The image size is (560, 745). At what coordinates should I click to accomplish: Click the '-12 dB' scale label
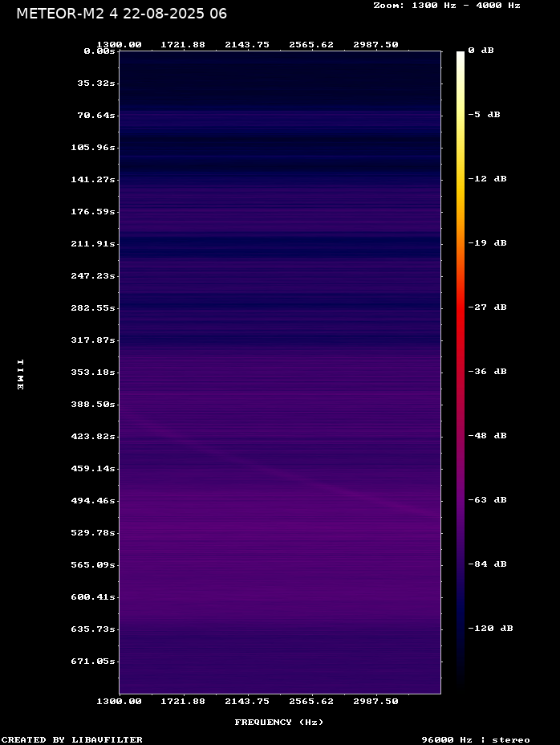(x=487, y=179)
